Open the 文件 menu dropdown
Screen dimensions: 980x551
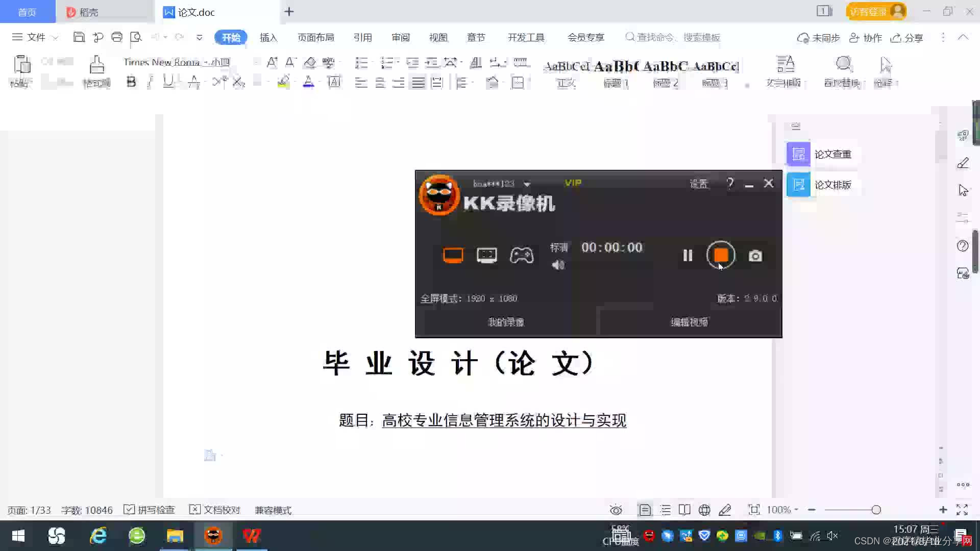tap(36, 37)
